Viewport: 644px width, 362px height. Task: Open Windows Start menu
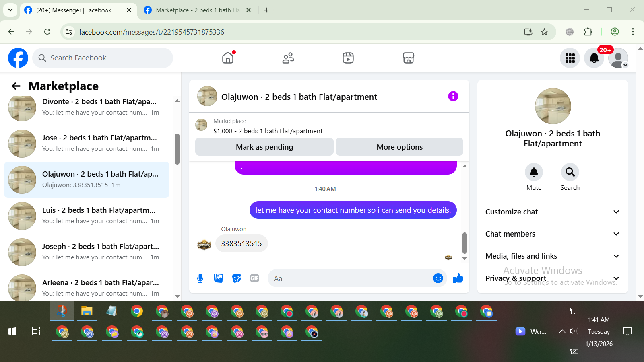[x=12, y=331]
